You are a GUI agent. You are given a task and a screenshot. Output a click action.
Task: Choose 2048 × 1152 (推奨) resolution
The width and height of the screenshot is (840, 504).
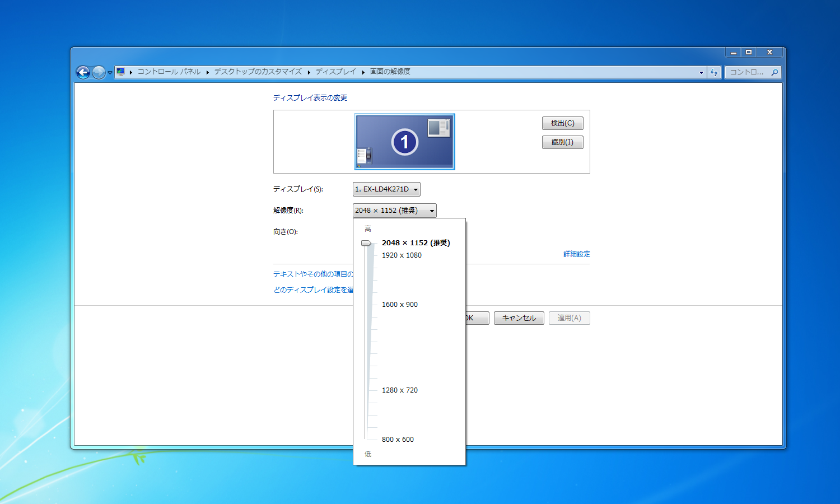[x=416, y=243]
